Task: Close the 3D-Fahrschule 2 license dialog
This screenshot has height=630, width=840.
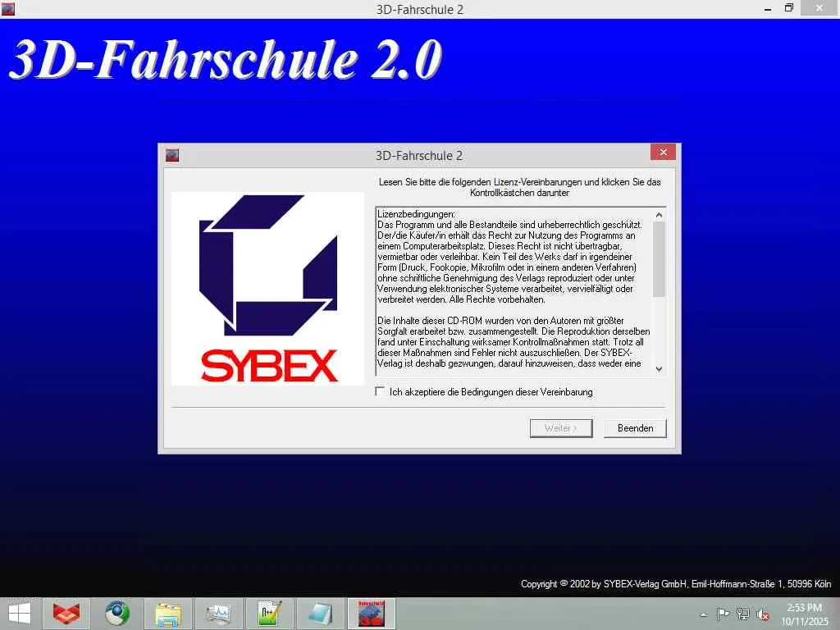Action: click(x=663, y=153)
